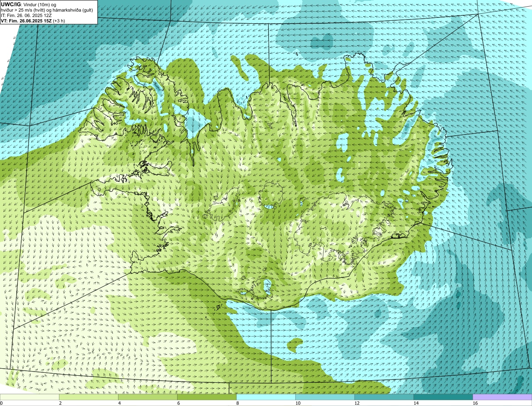Click the "12" label on the wind scale
The width and height of the screenshot is (532, 406).
357,403
